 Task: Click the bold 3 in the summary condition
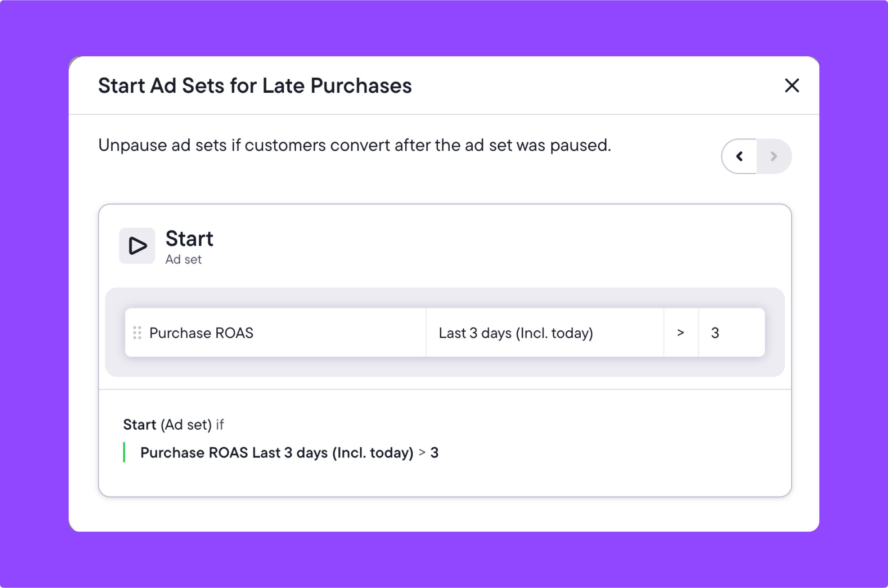[434, 453]
